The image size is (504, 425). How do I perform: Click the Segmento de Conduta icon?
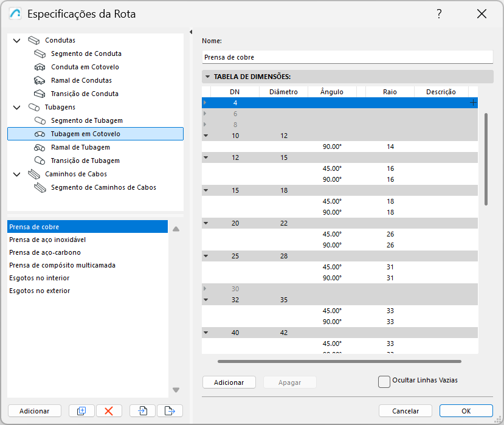pos(40,54)
